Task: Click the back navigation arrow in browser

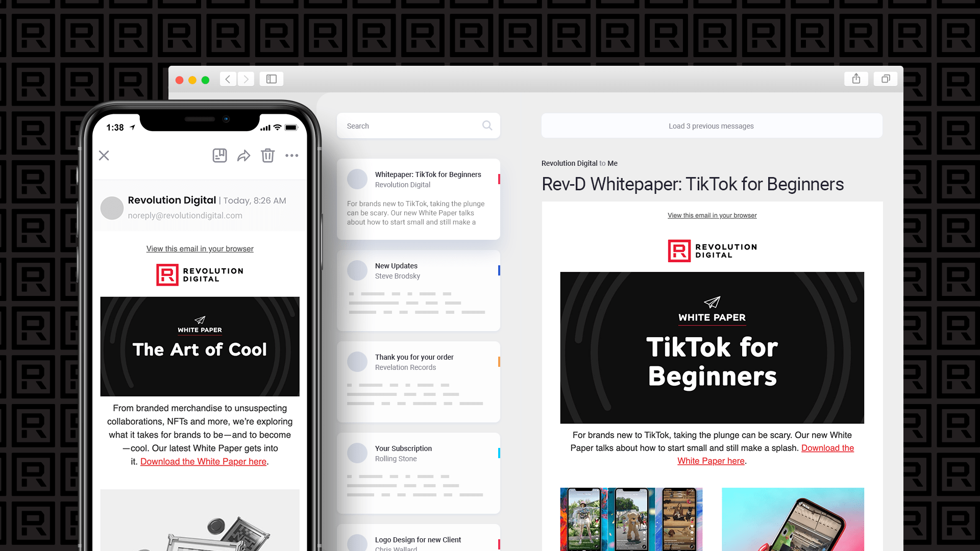Action: [229, 79]
